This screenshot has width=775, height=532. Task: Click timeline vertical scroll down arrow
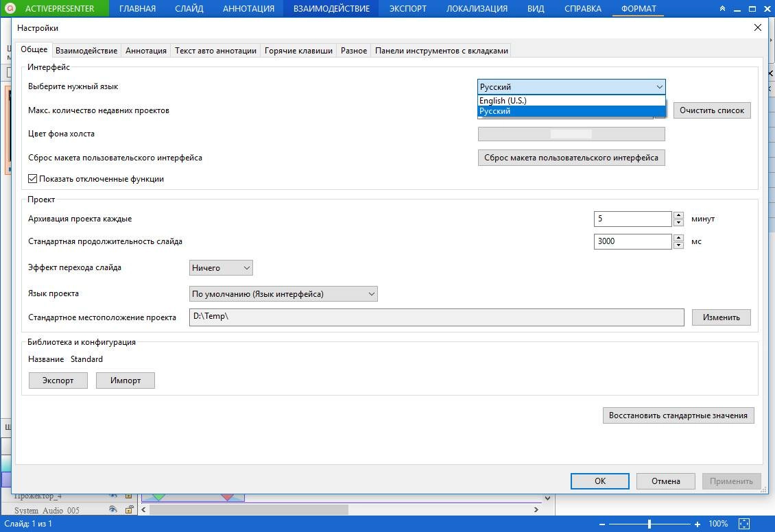coord(547,498)
